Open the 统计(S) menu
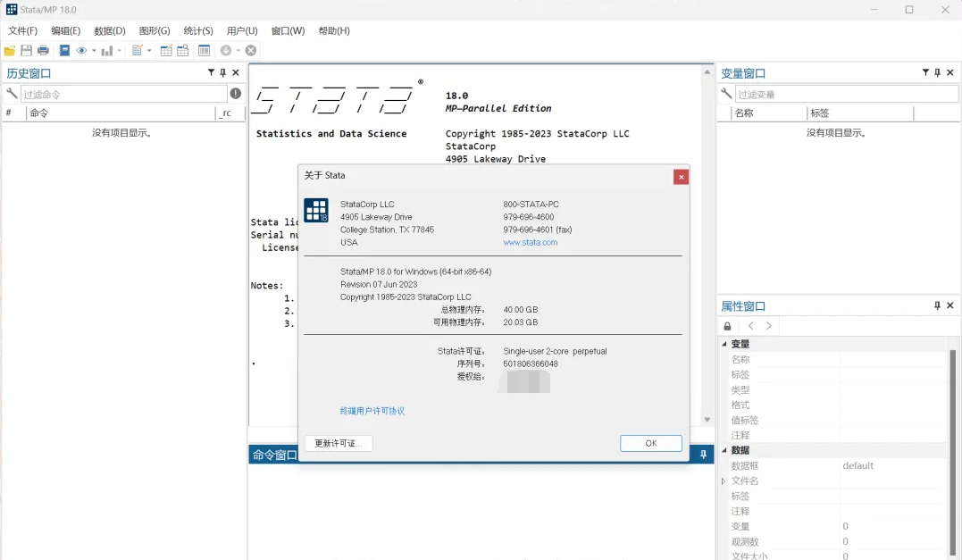962x560 pixels. click(x=198, y=30)
